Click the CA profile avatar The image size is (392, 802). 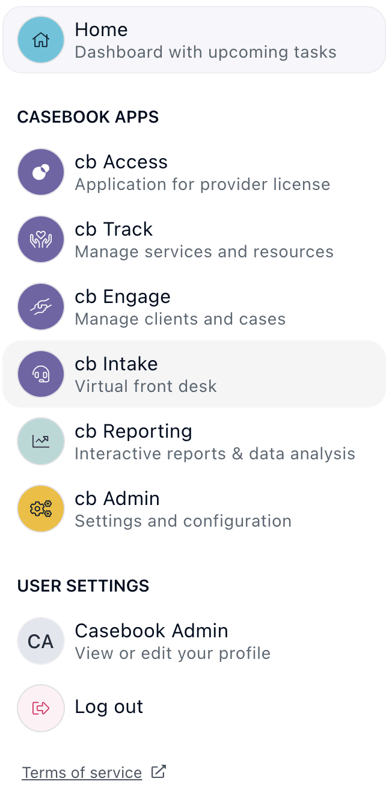(x=40, y=641)
